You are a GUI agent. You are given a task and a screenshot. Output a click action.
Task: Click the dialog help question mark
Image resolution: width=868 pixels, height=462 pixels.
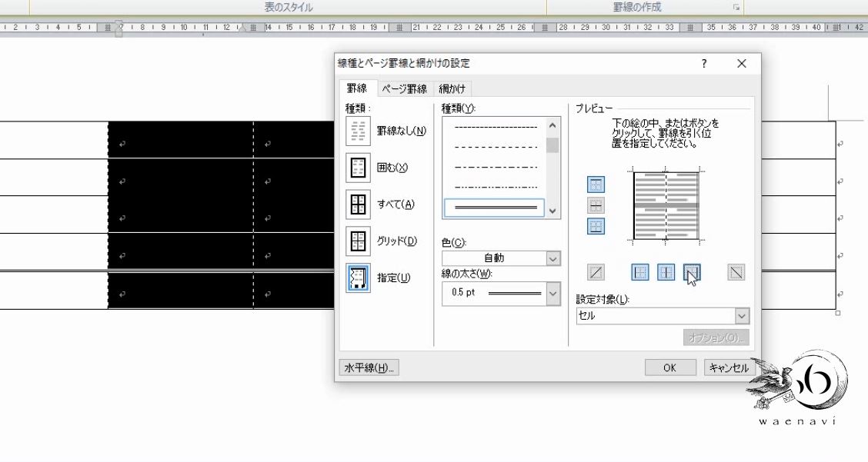coord(703,64)
